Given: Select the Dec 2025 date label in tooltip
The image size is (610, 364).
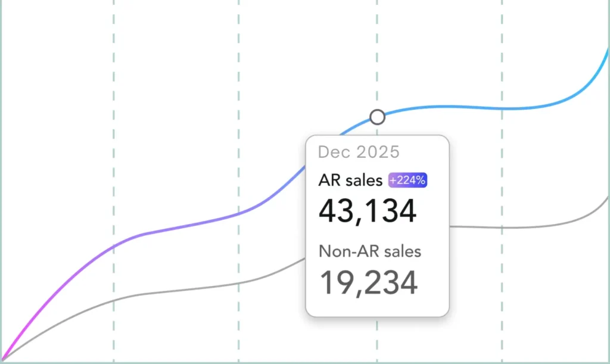Looking at the screenshot, I should click(x=359, y=152).
